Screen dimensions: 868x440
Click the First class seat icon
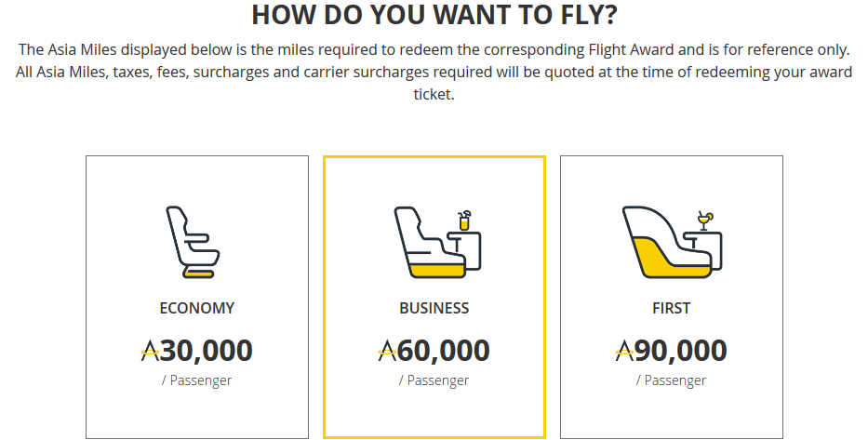tap(673, 243)
